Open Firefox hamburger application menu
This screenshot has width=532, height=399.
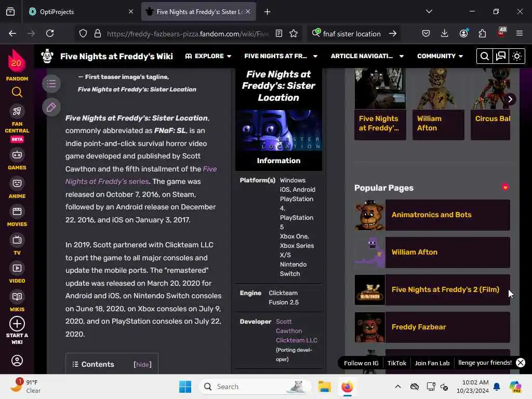point(520,33)
